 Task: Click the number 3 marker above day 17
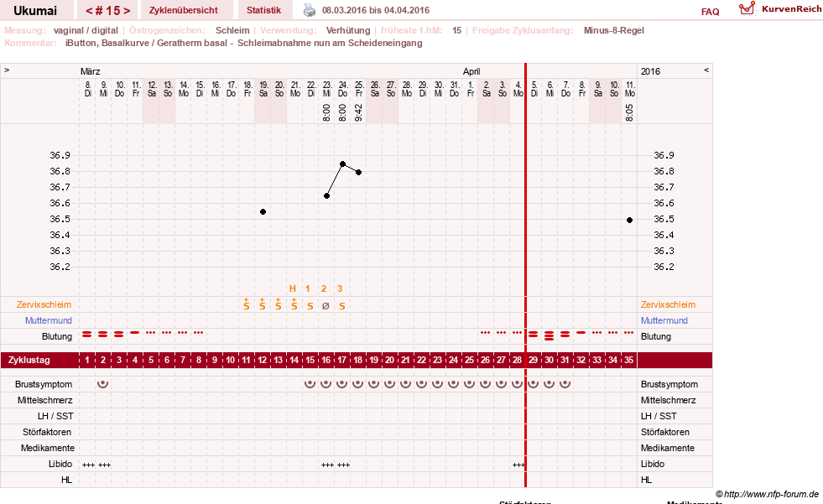(x=340, y=288)
